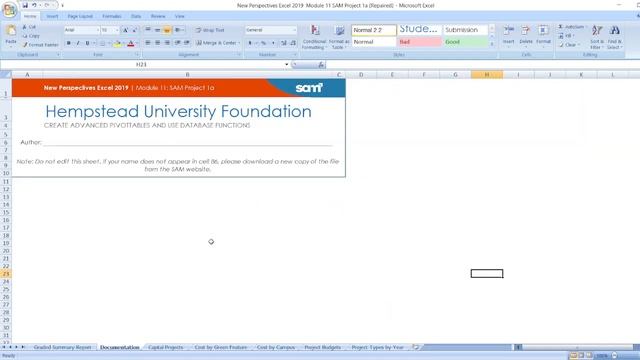Apply the Good cell style
The image size is (640, 360).
click(465, 42)
